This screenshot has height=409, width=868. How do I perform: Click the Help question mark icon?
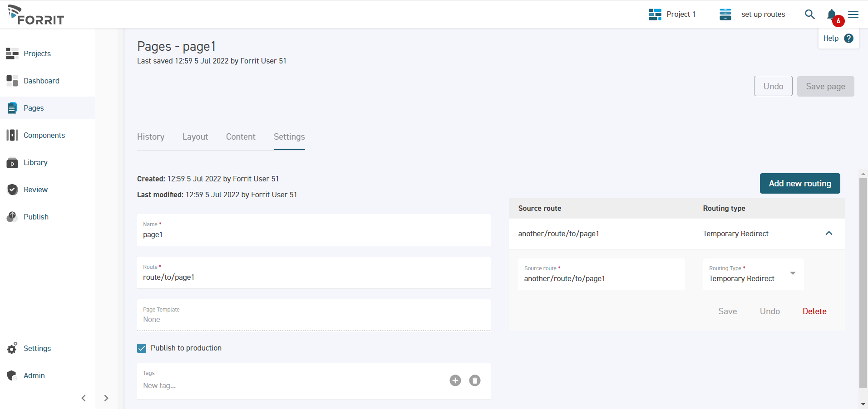849,39
